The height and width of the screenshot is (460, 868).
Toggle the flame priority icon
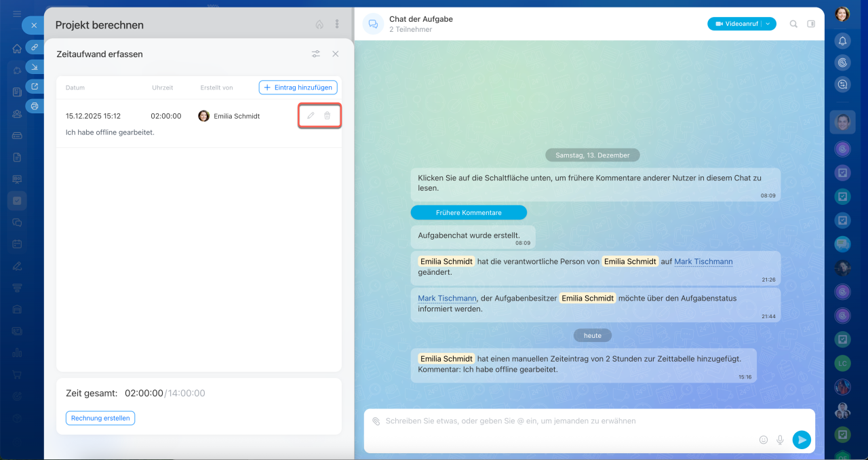[319, 24]
